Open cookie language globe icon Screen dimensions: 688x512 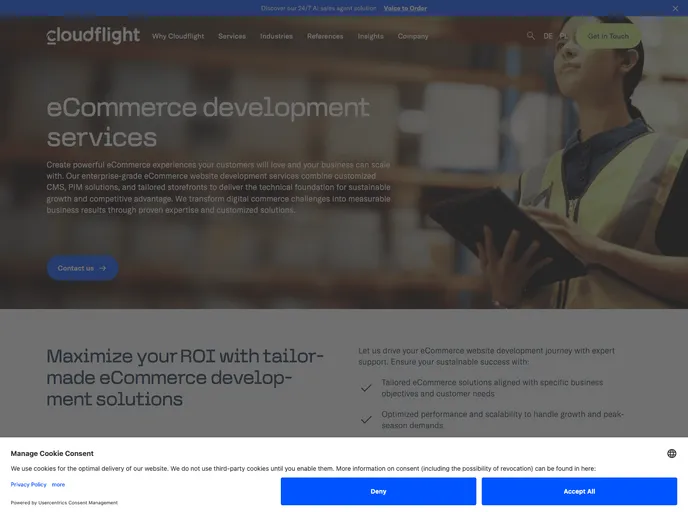pos(671,453)
